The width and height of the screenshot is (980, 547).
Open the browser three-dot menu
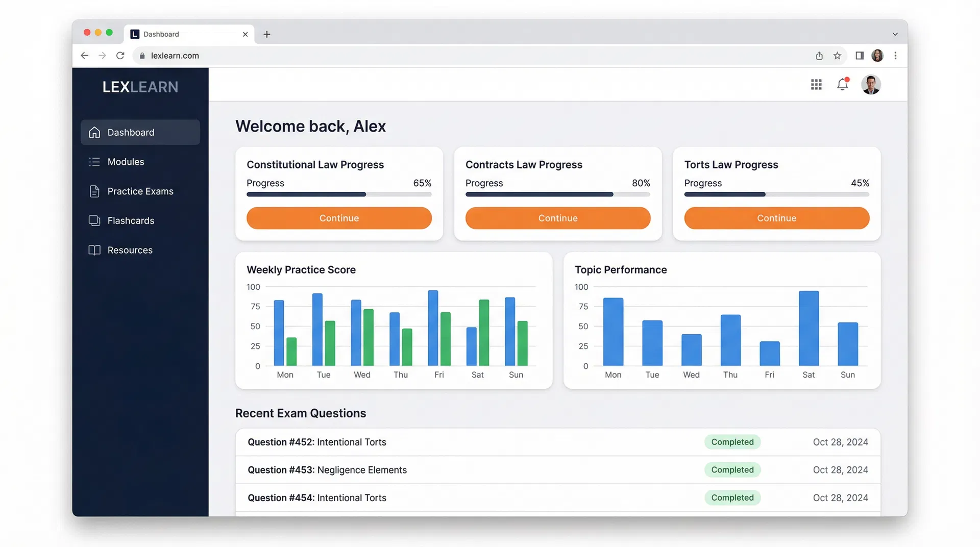896,56
